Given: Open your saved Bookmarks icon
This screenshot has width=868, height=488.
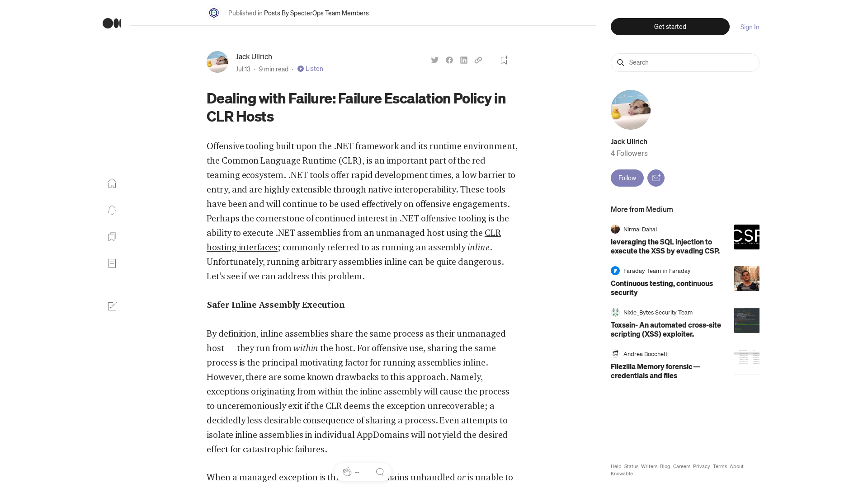Looking at the screenshot, I should 112,236.
